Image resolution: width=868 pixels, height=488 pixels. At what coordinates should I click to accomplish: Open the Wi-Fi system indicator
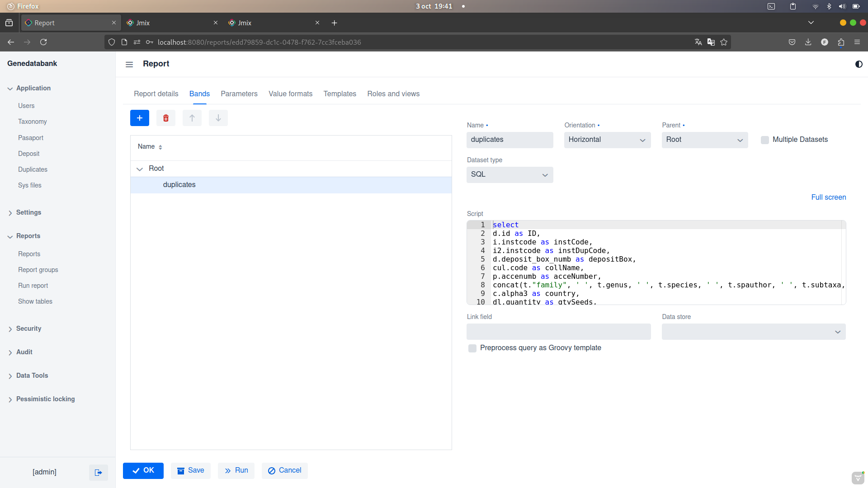tap(815, 6)
